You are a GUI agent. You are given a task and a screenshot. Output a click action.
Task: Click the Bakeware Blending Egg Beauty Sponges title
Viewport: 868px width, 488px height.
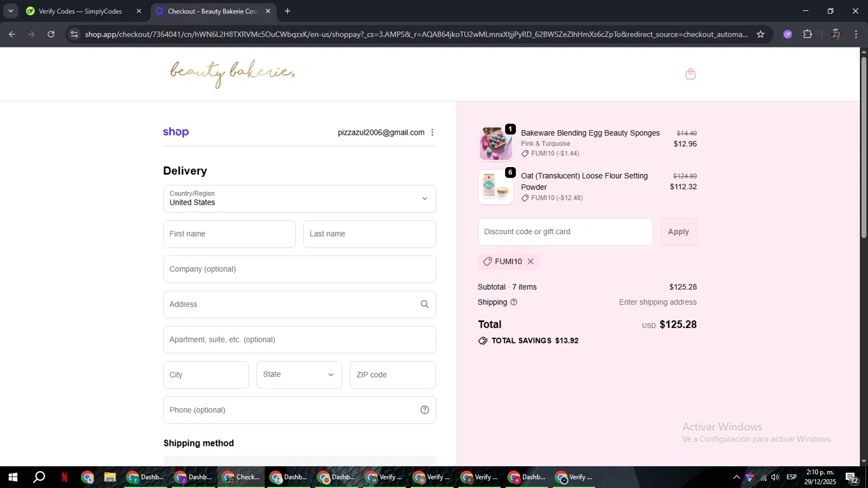[x=590, y=133]
